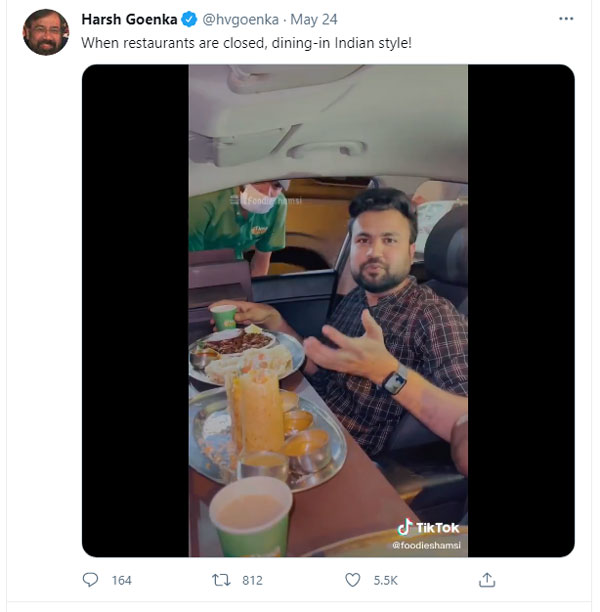600x612 pixels.
Task: Click the reply speech bubble icon
Action: (90, 580)
